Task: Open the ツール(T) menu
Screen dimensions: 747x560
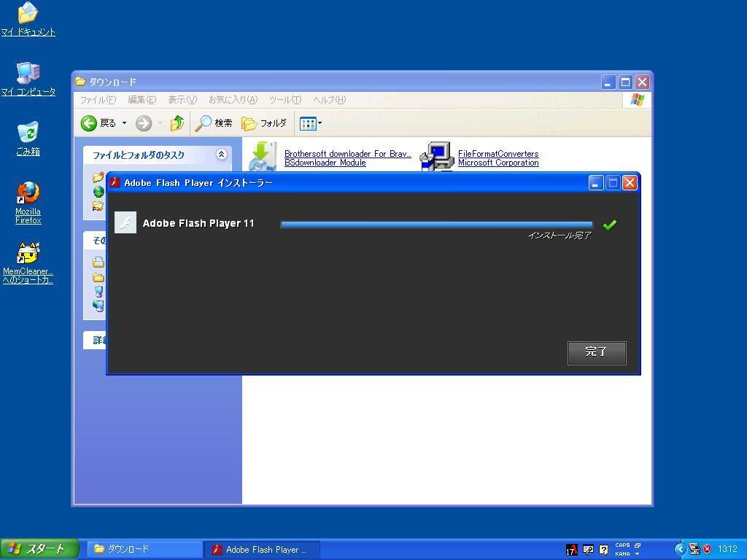Action: pyautogui.click(x=285, y=100)
